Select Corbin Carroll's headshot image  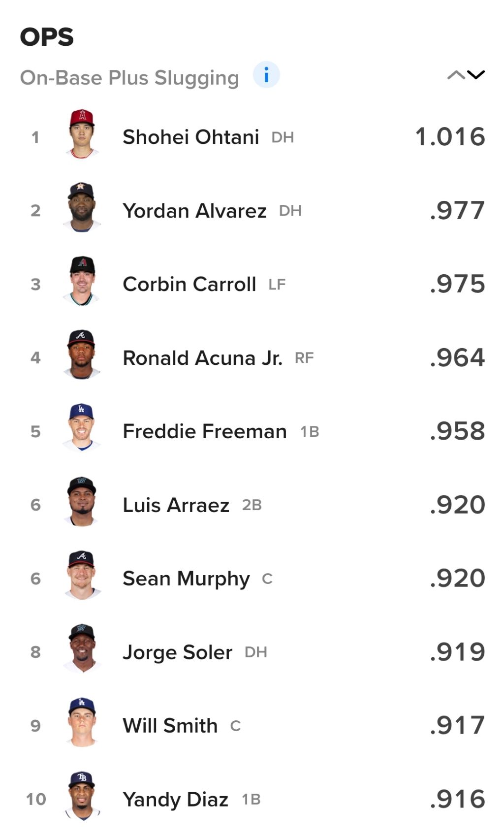point(82,281)
